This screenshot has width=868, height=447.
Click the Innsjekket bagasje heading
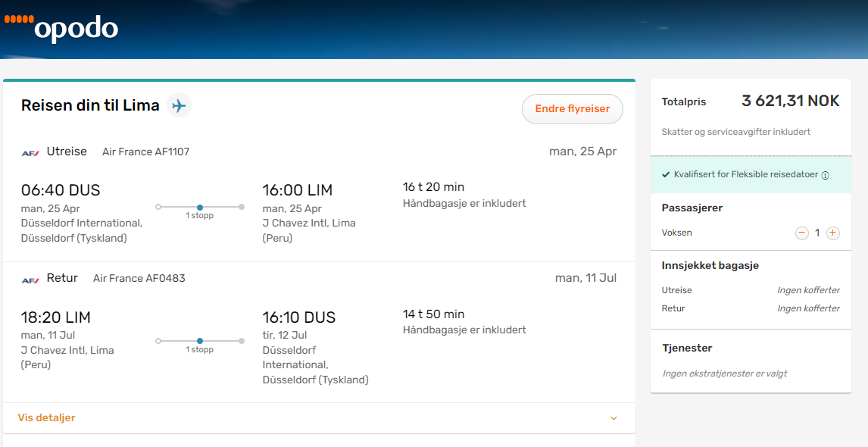pyautogui.click(x=710, y=266)
